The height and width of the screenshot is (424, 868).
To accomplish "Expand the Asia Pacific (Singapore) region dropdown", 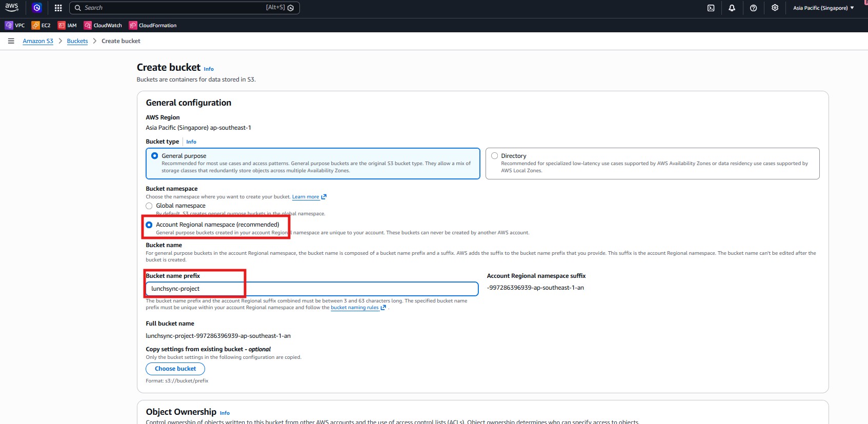I will pyautogui.click(x=823, y=8).
